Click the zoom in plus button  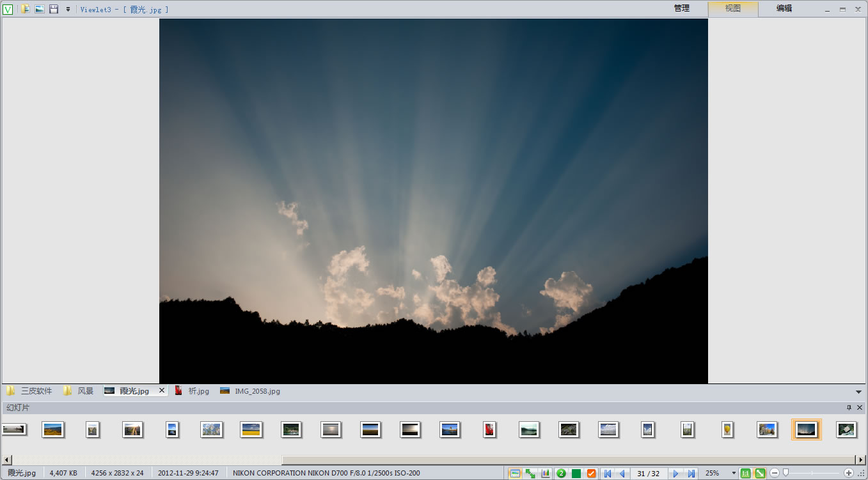tap(849, 473)
